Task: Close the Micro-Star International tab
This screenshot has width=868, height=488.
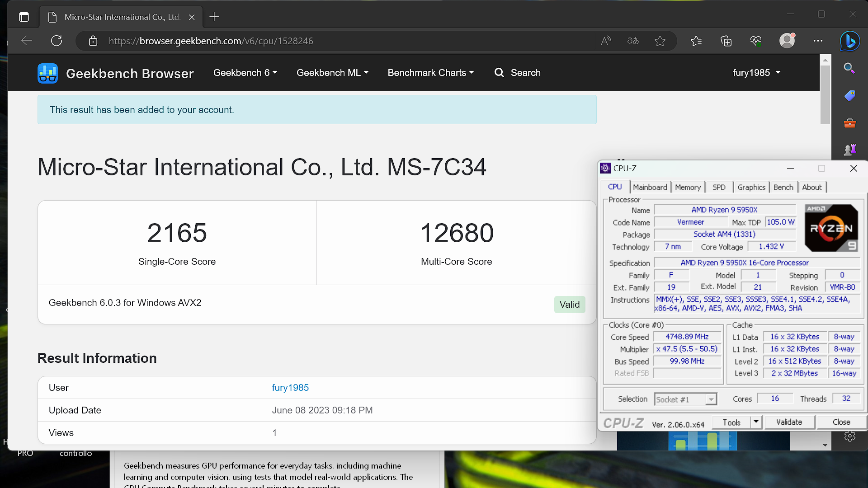Action: point(192,17)
